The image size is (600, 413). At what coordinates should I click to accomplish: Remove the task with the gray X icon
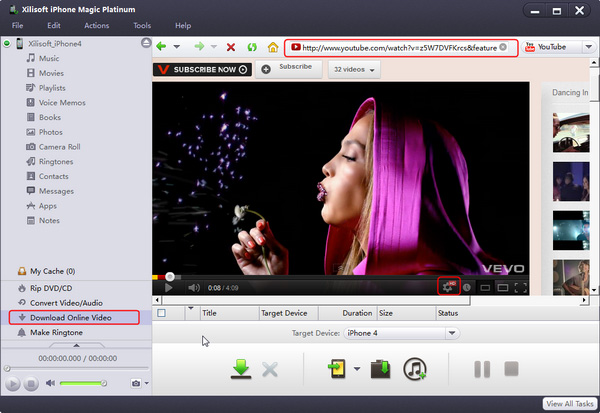(x=270, y=369)
